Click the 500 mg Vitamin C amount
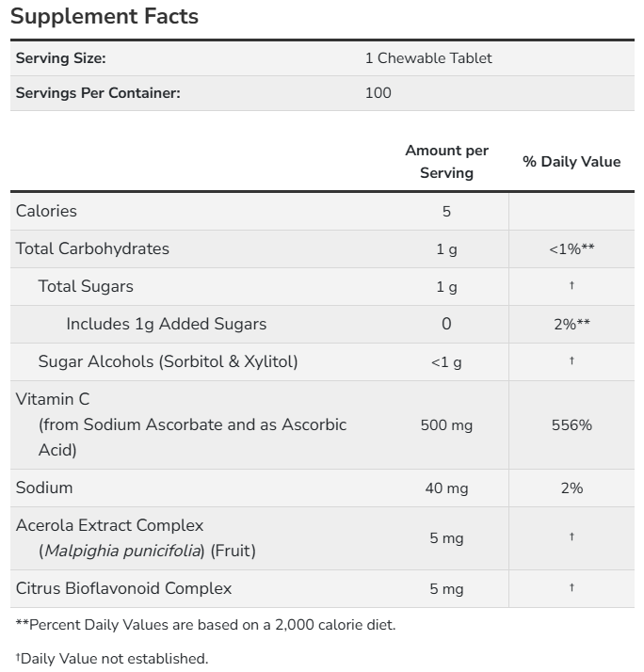The image size is (644, 672). [446, 425]
